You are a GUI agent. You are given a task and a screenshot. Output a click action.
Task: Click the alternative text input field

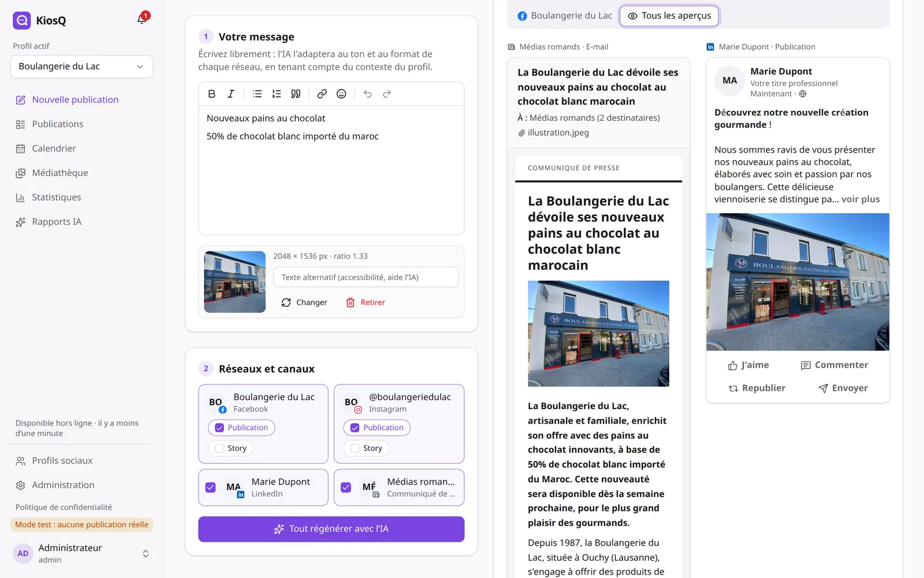coord(366,277)
